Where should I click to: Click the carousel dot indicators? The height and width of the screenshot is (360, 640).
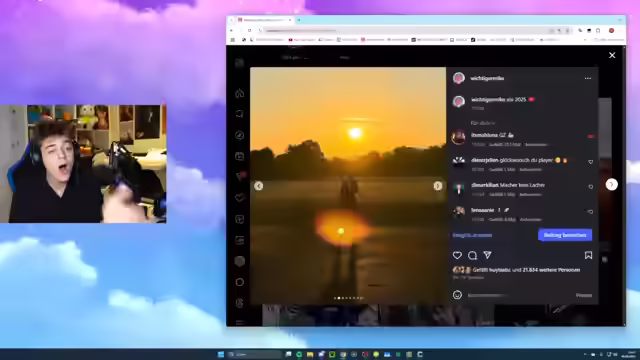tap(348, 298)
